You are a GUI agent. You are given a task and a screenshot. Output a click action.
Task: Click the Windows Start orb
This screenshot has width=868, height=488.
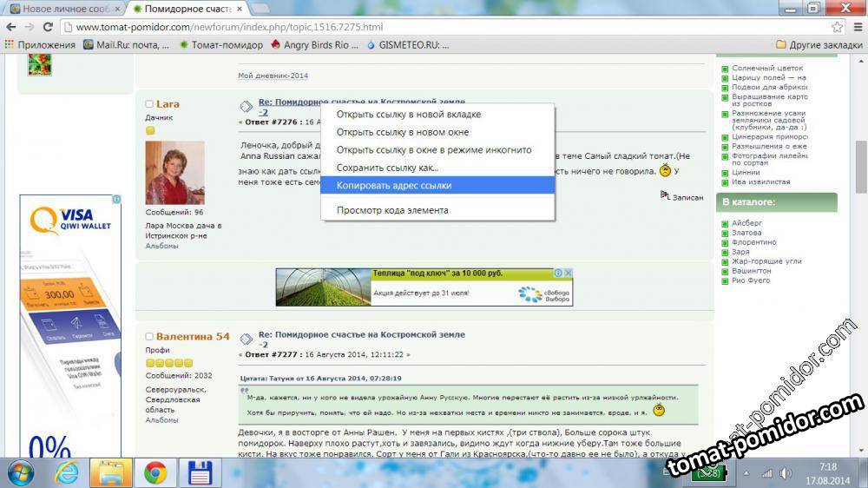coord(20,472)
